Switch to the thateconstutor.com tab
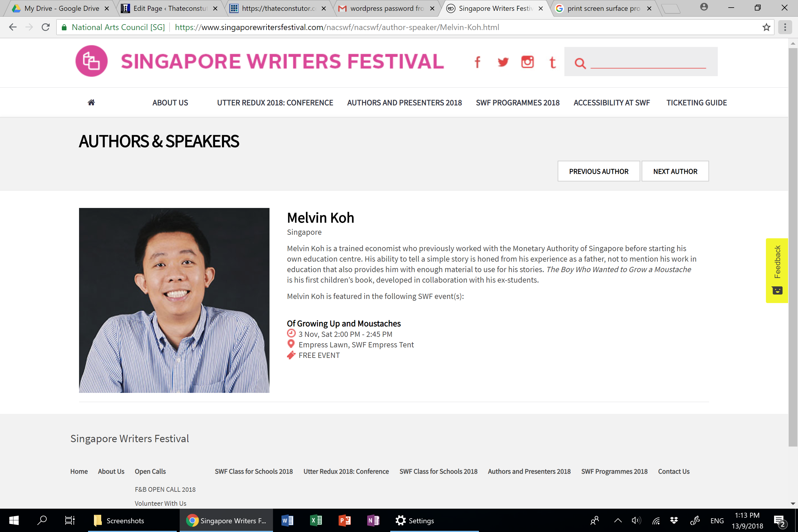The height and width of the screenshot is (532, 798). coord(278,8)
